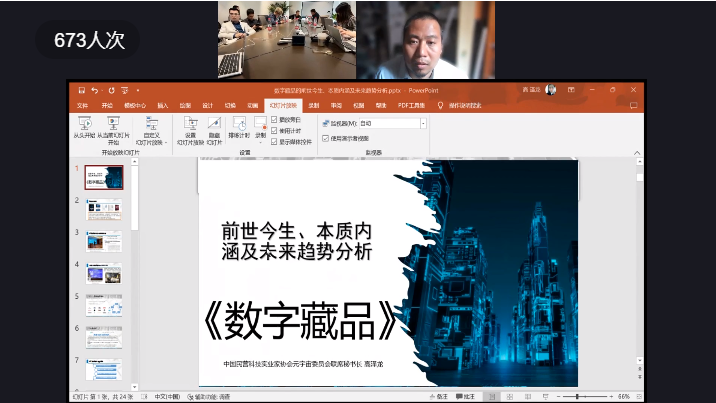
Task: Collapse the ribbon with the chevron arrow
Action: pyautogui.click(x=637, y=153)
